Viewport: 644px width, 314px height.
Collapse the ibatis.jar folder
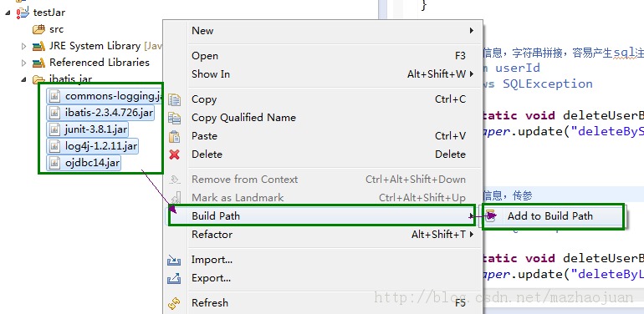coord(23,79)
